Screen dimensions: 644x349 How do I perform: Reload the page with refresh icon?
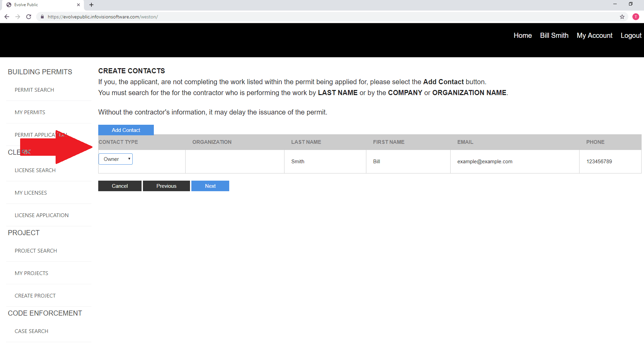pos(29,17)
